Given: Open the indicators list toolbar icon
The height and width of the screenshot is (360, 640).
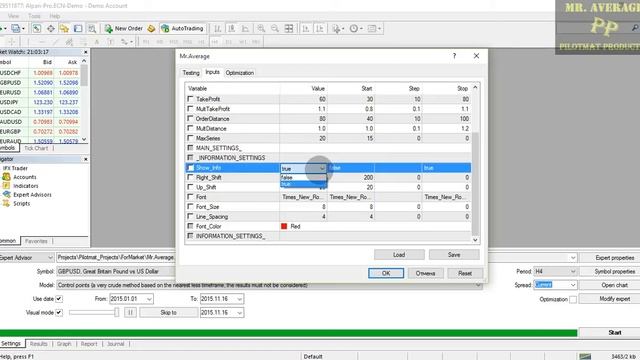Looking at the screenshot, I should click(x=337, y=29).
